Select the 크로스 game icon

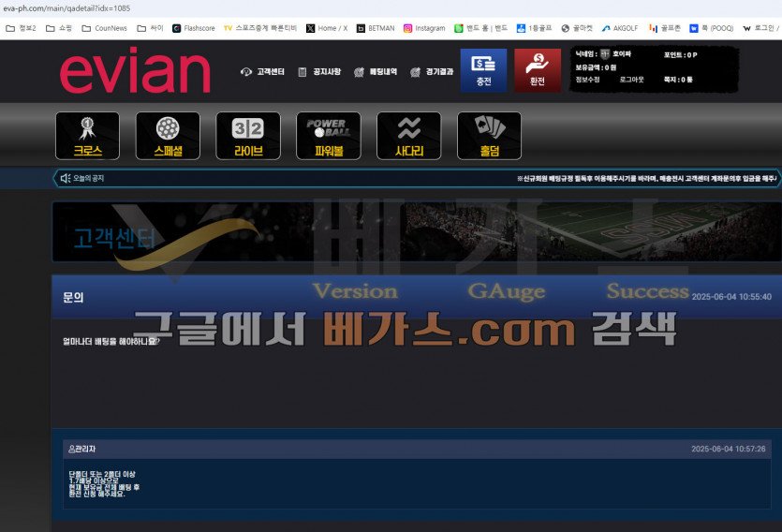87,136
